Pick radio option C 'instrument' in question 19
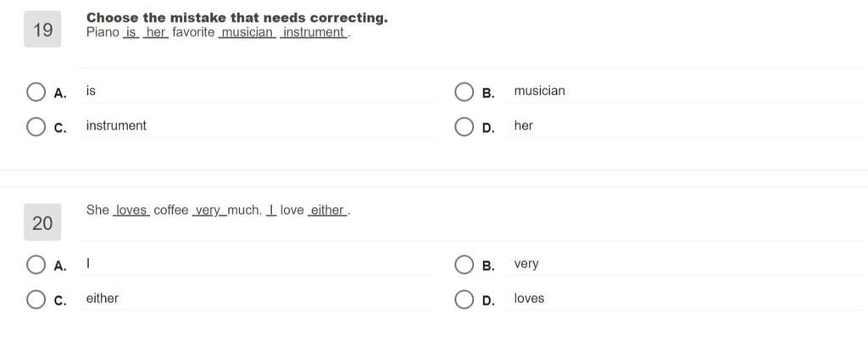 [x=36, y=126]
